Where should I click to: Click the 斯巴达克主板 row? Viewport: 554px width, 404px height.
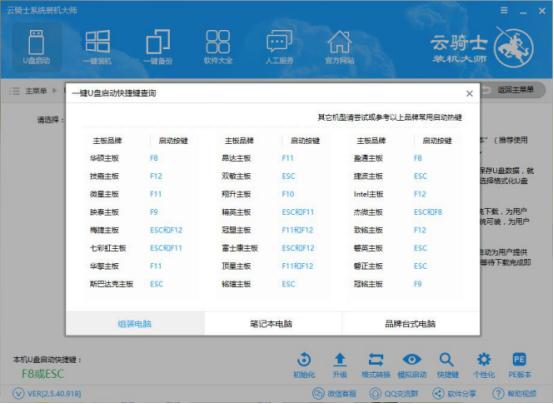140,284
